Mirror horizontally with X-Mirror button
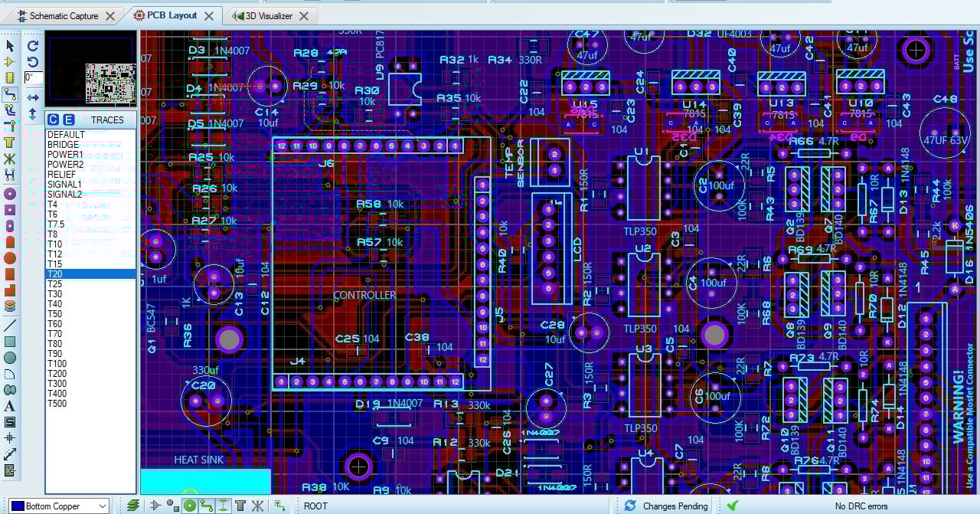 pos(33,97)
